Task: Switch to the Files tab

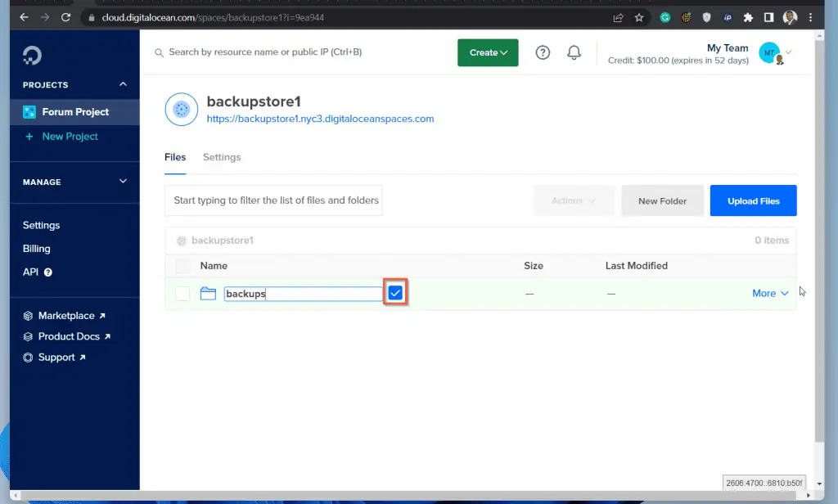Action: [175, 157]
